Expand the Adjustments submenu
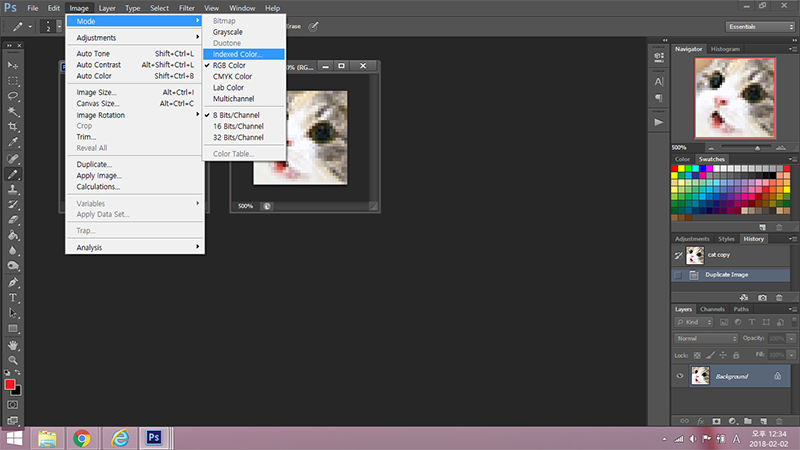Image resolution: width=800 pixels, height=450 pixels. click(135, 37)
